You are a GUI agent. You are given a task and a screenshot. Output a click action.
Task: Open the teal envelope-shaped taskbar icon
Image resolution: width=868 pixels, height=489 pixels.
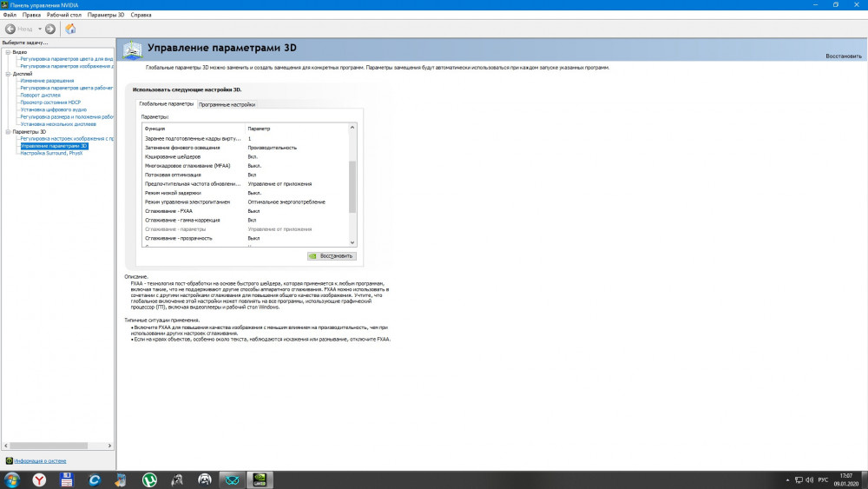(233, 479)
